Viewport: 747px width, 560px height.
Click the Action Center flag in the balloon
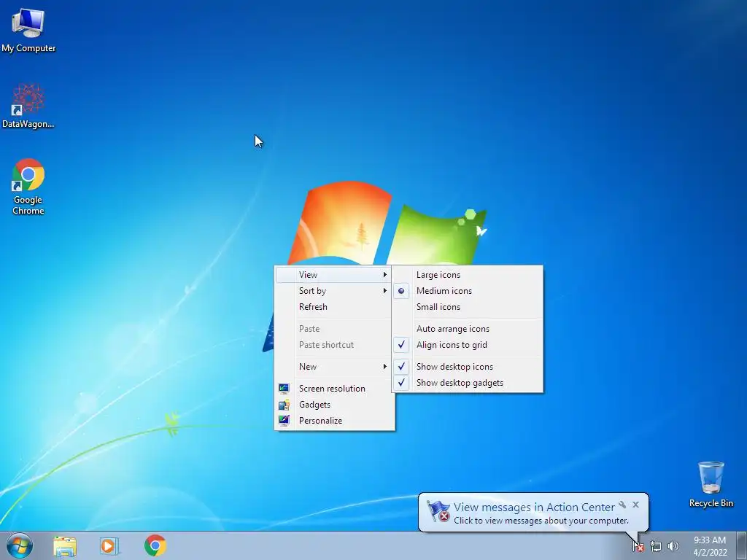click(x=438, y=511)
